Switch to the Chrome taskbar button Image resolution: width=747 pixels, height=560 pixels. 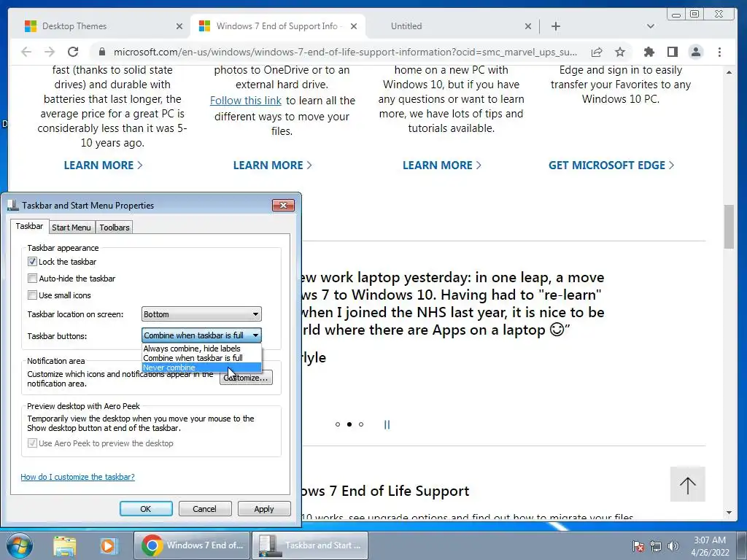point(193,545)
